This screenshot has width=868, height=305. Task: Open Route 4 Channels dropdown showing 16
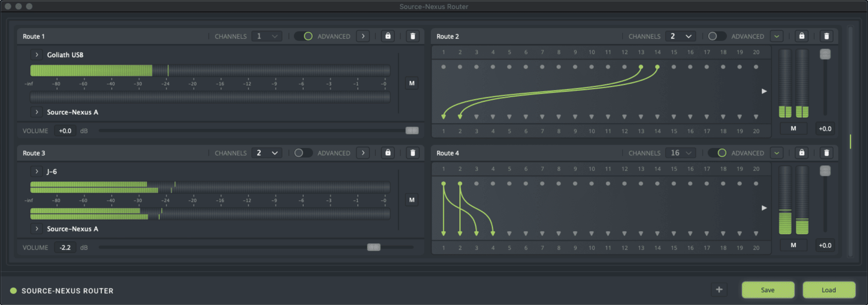click(x=680, y=153)
